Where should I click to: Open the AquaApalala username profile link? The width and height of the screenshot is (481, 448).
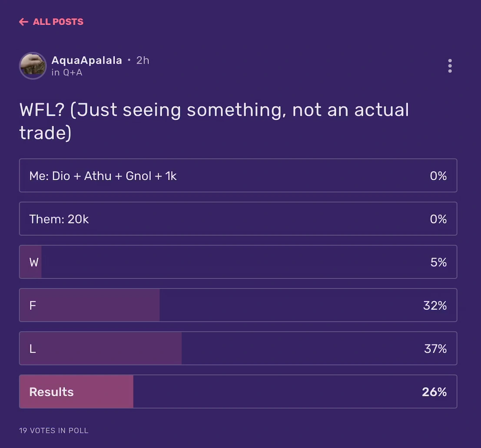tap(86, 60)
